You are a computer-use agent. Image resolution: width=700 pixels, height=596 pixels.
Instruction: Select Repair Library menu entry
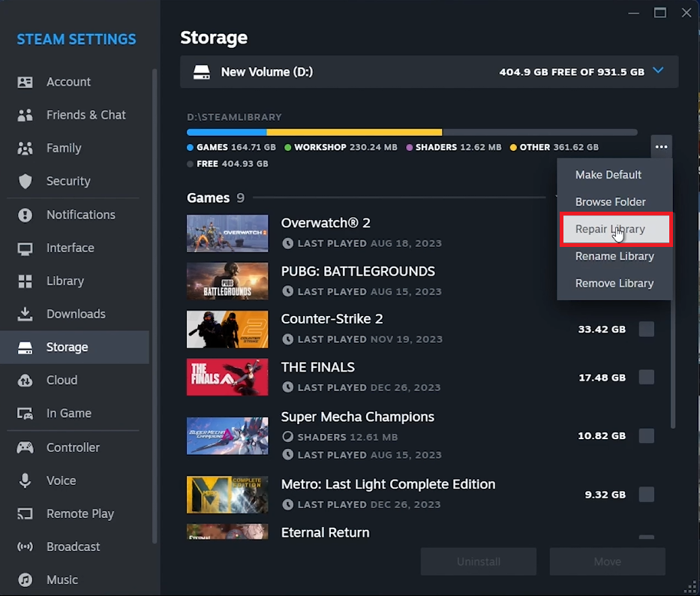[616, 229]
